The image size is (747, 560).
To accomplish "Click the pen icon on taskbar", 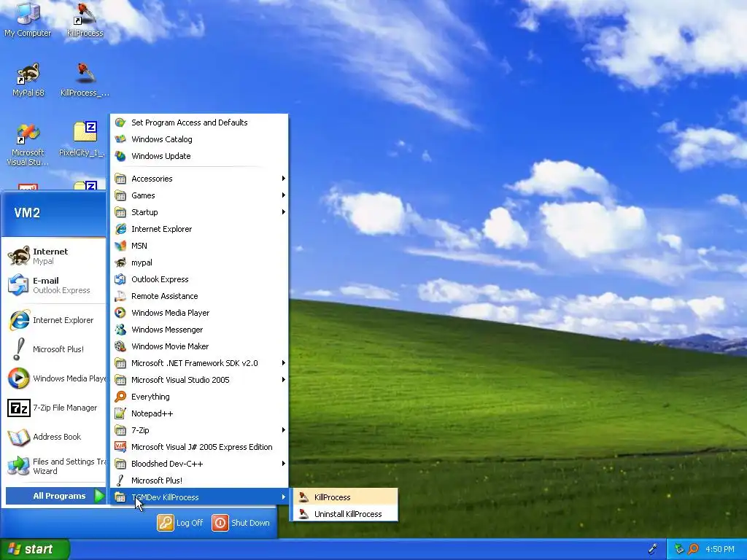I will (653, 549).
